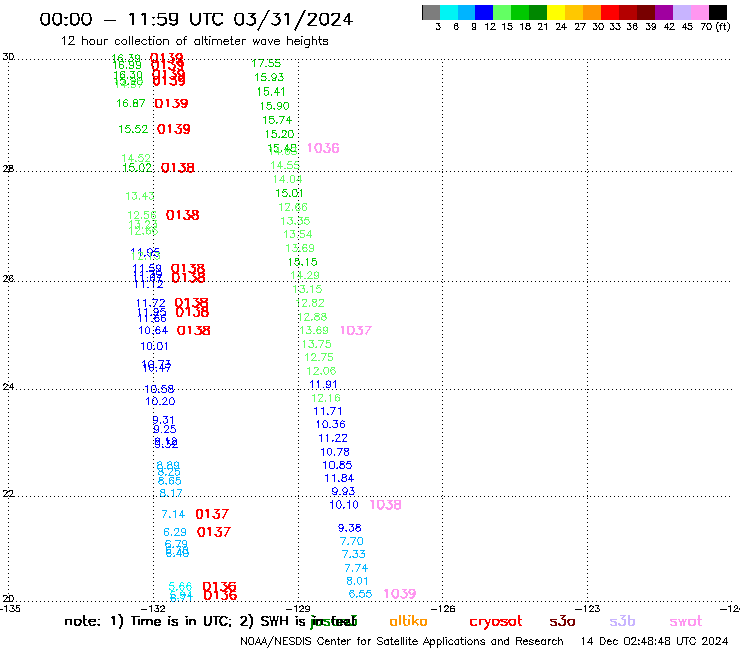Click the wave height value 8.01
This screenshot has width=740, height=650.
pyautogui.click(x=357, y=582)
